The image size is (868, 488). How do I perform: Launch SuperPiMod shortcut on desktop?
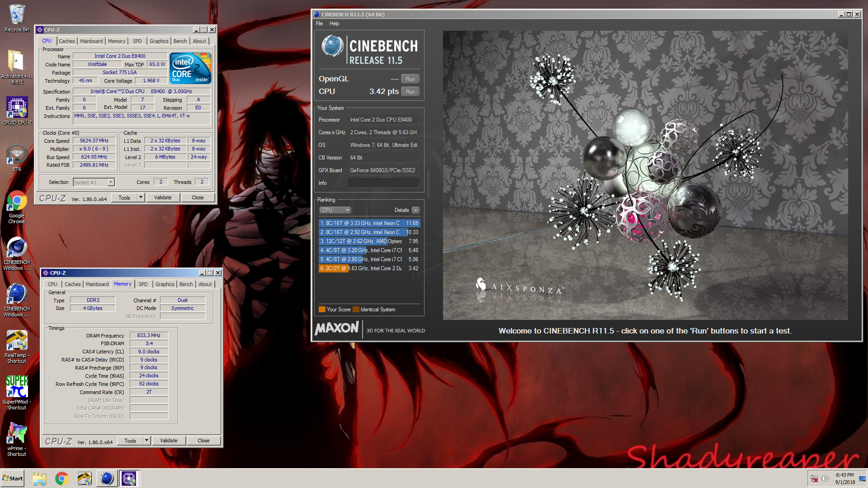coord(17,393)
